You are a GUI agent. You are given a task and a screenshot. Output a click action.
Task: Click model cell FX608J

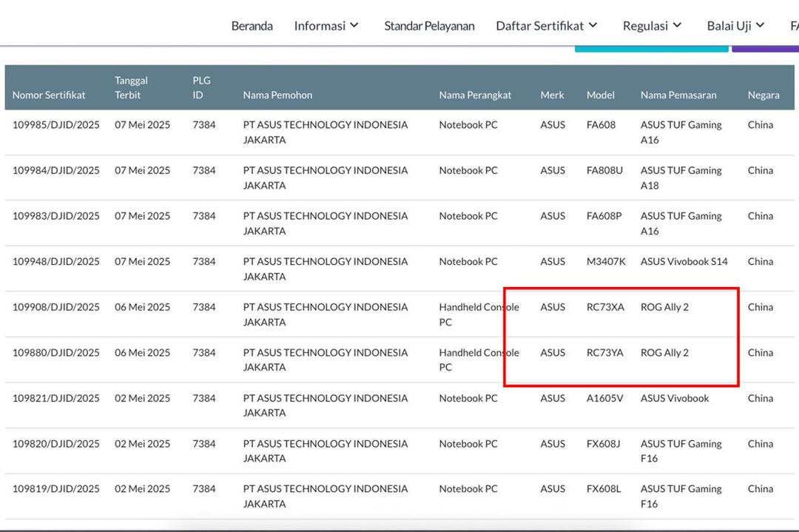click(604, 444)
